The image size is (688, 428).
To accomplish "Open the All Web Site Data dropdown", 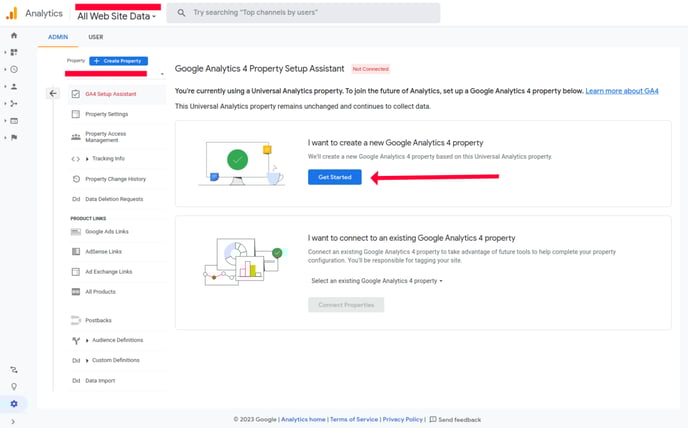I will point(116,16).
